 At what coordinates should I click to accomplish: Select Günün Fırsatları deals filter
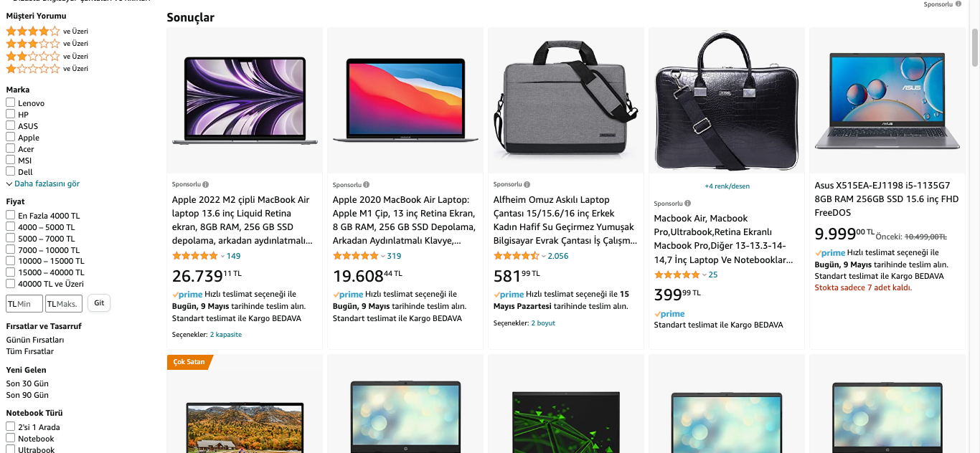coord(35,340)
